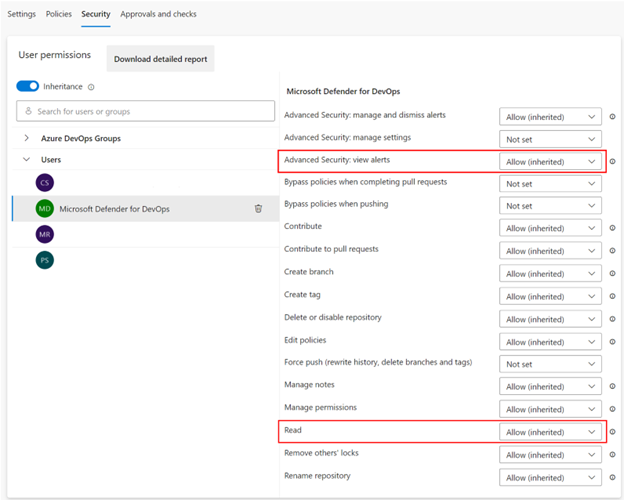Image resolution: width=624 pixels, height=500 pixels.
Task: Click the Download detailed report button
Action: (x=160, y=59)
